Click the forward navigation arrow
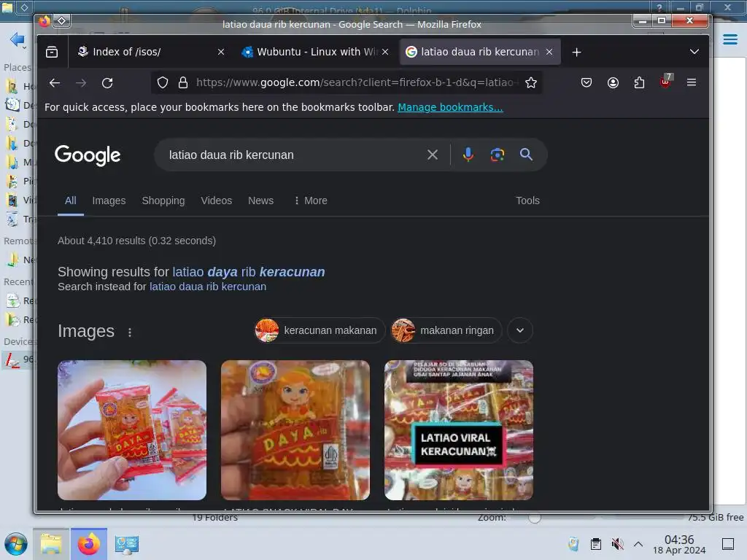This screenshot has height=560, width=747. tap(81, 83)
